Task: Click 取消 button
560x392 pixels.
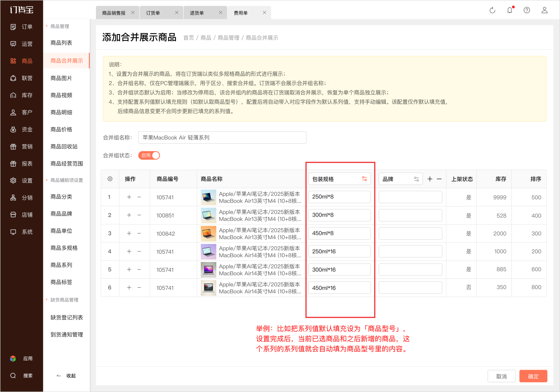Action: [x=501, y=376]
